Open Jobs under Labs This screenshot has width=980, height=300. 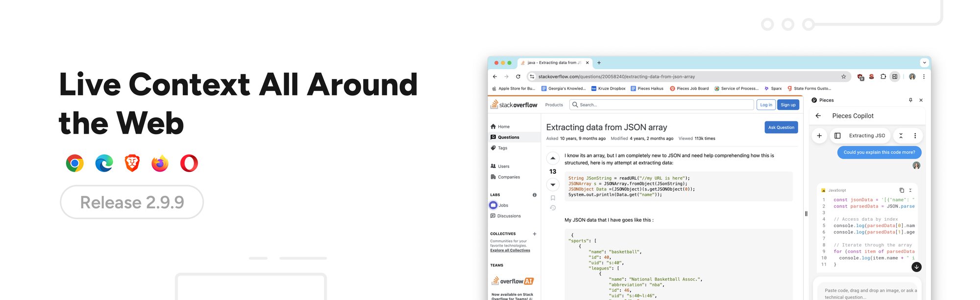(x=499, y=205)
